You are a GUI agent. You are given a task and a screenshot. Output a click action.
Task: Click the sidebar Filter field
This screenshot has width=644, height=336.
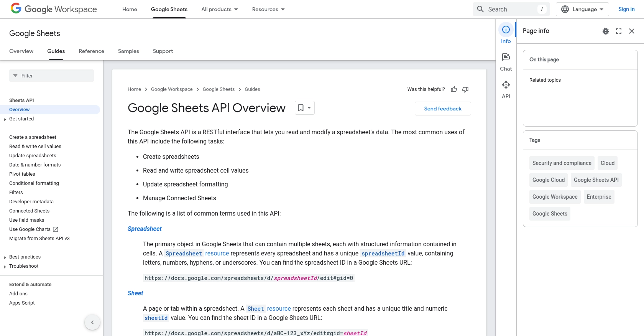coord(51,76)
